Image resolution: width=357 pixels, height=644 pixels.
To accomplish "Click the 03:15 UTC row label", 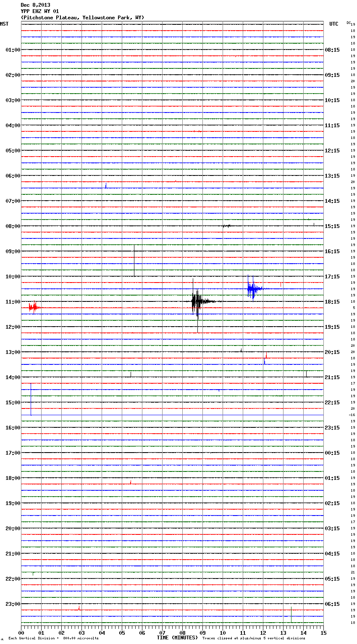I will point(332,529).
